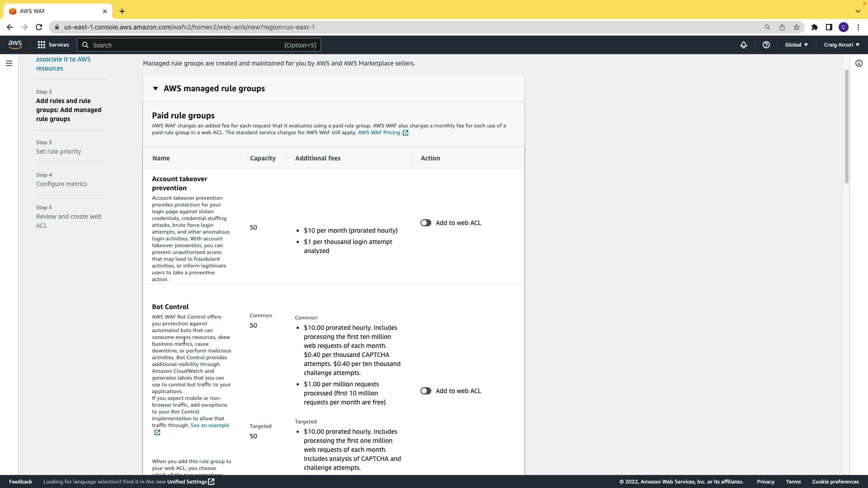
Task: Reload the page
Action: click(39, 27)
